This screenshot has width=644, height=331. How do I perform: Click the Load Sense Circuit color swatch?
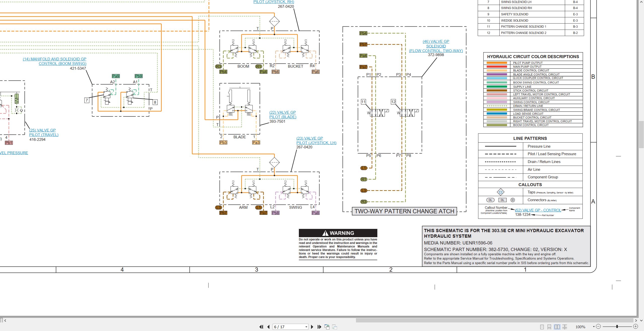pos(497,113)
